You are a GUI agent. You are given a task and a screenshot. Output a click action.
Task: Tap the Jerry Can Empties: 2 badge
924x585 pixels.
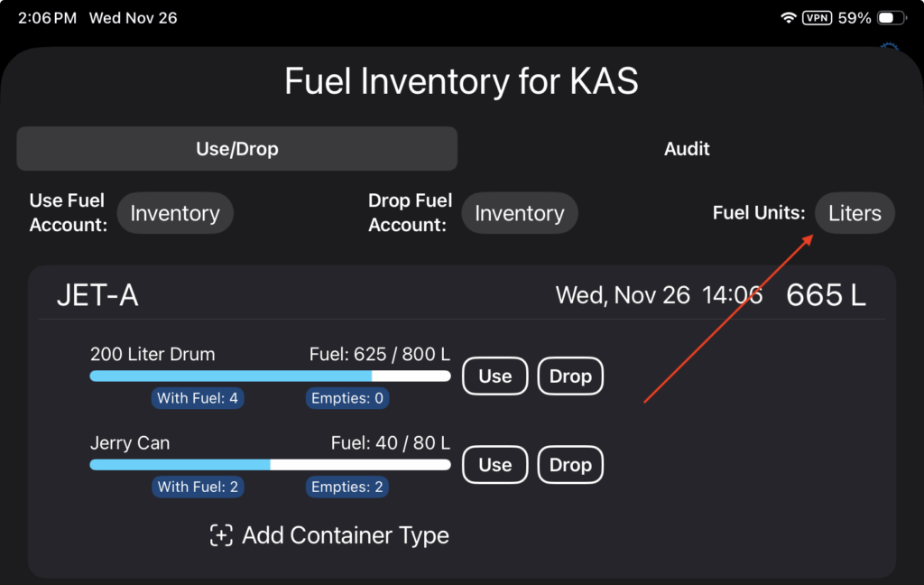[x=347, y=487]
